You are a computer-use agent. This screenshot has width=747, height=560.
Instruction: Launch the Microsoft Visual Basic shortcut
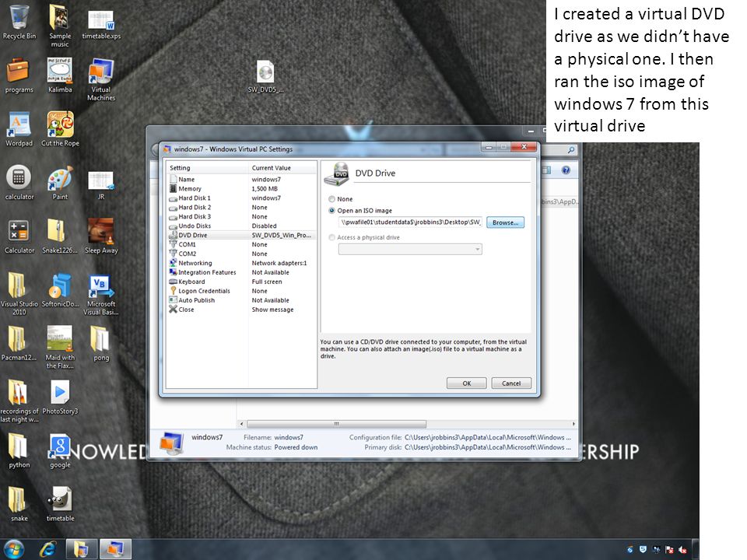point(101,294)
